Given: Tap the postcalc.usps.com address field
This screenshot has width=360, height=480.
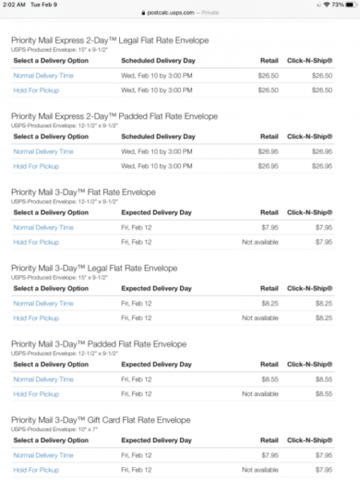Looking at the screenshot, I should [x=180, y=13].
